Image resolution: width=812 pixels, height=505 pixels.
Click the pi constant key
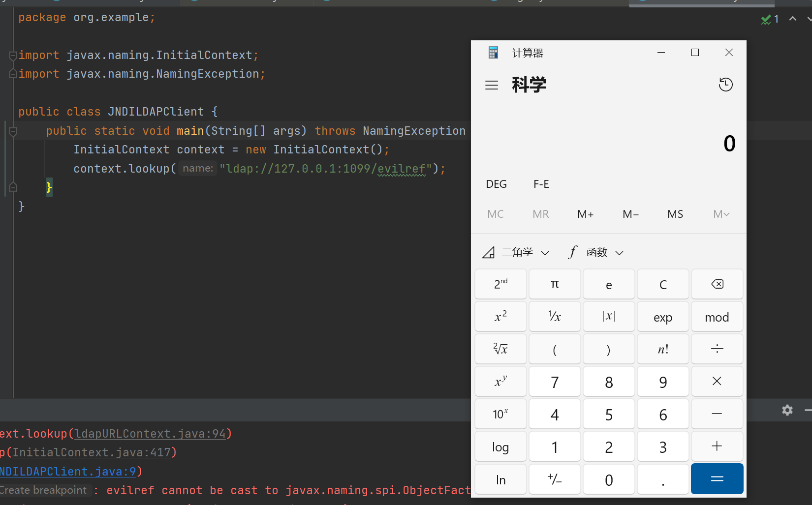[555, 284]
